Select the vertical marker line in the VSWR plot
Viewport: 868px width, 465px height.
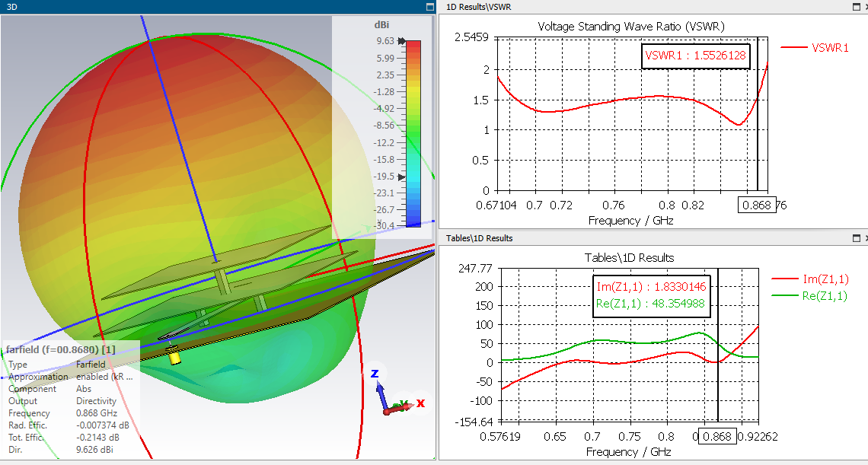[757, 115]
